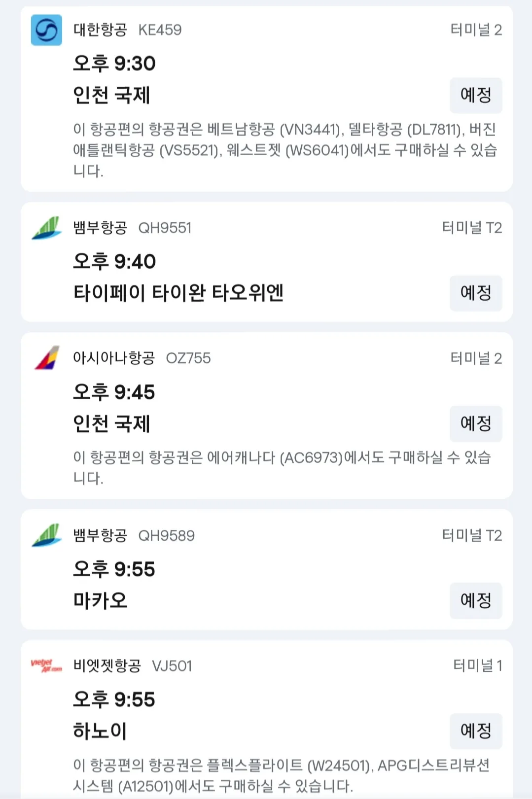Tap 예정 status on QH9589 Macau flight

(x=476, y=600)
